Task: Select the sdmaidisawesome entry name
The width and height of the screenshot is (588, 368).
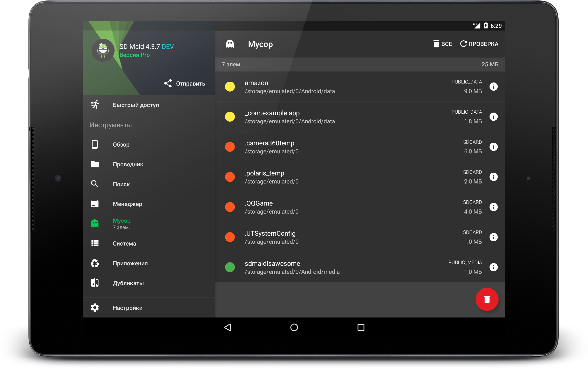Action: [x=272, y=264]
